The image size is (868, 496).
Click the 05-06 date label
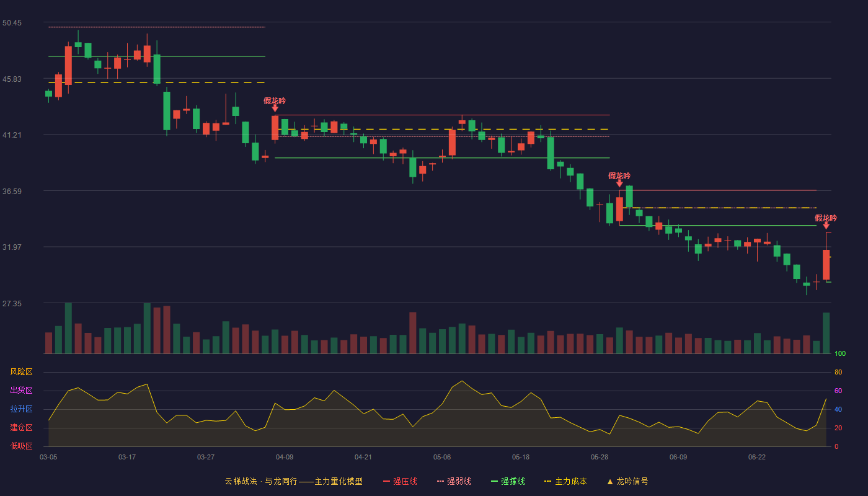(442, 457)
